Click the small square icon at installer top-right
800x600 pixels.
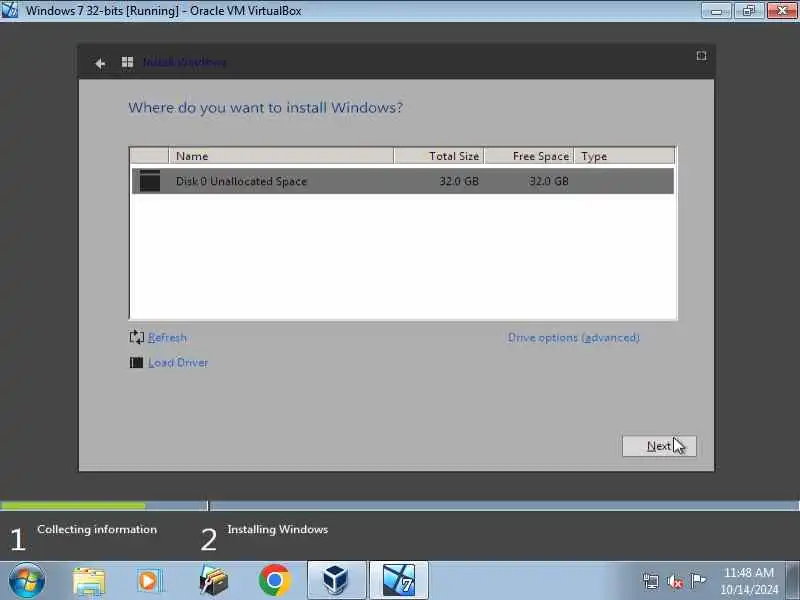702,56
